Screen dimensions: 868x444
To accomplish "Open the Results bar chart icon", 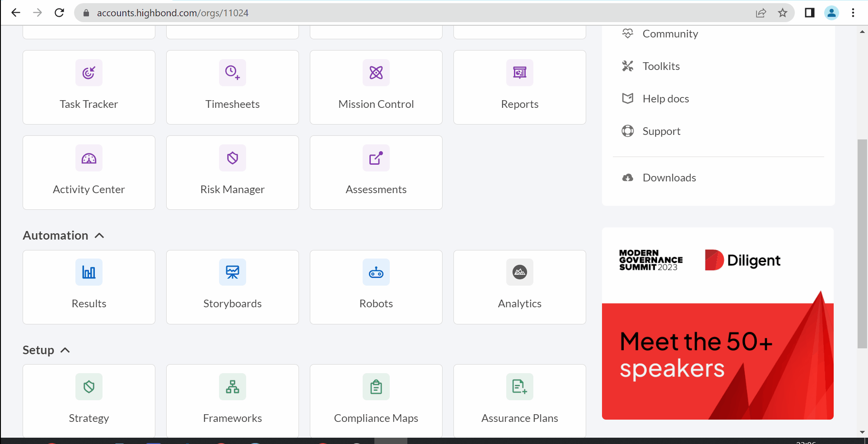I will tap(89, 273).
